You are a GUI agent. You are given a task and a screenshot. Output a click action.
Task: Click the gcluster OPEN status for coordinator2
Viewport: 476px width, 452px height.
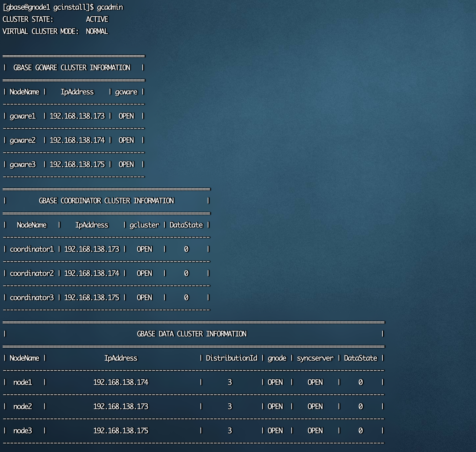[144, 273]
